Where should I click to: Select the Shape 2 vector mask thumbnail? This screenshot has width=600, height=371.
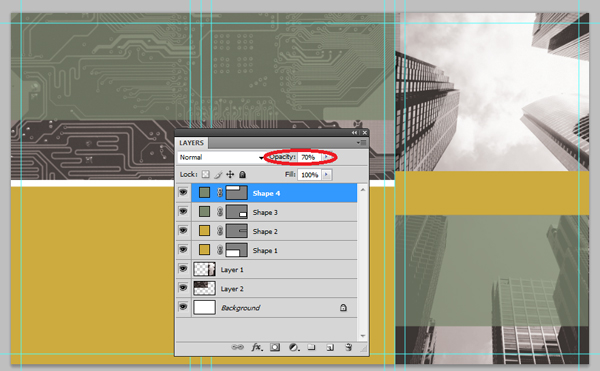tap(236, 231)
